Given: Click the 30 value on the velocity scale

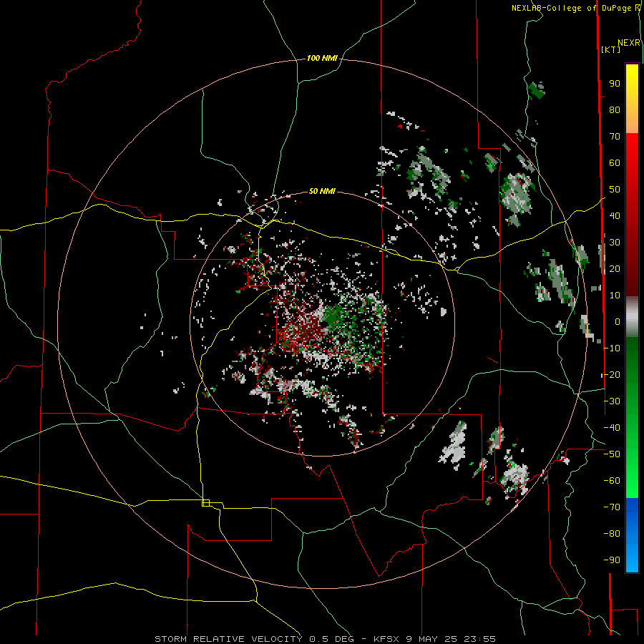Looking at the screenshot, I should (x=615, y=243).
